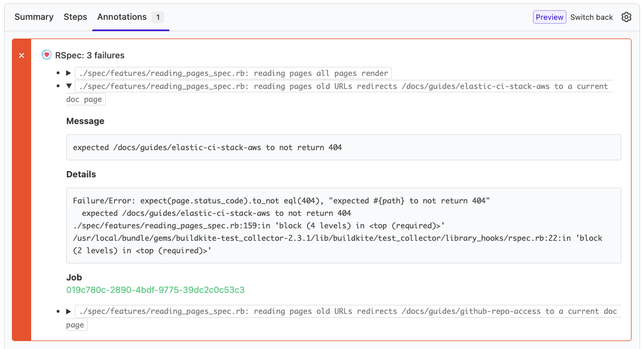644x349 pixels.
Task: Open the job link 019c780c-2890-4bdf-9775-39dc2c0c53c3
Action: point(156,290)
